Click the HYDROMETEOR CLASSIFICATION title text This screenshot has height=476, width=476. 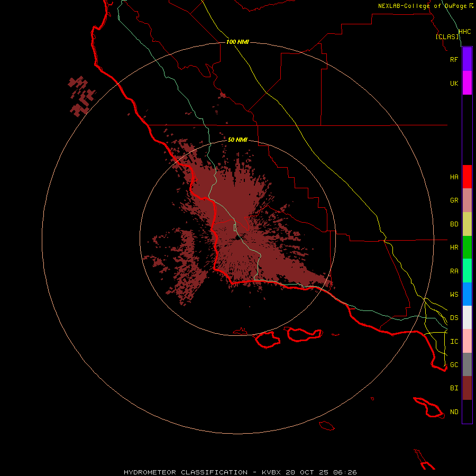[186, 472]
